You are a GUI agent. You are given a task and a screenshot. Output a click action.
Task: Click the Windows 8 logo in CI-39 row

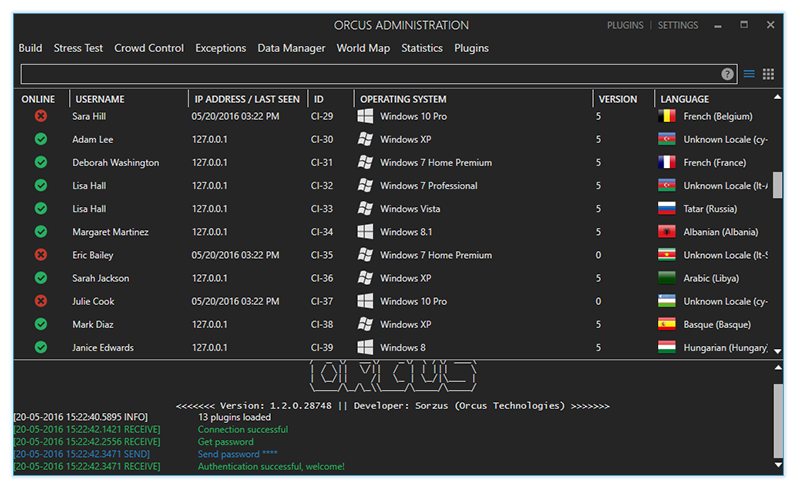(x=365, y=347)
